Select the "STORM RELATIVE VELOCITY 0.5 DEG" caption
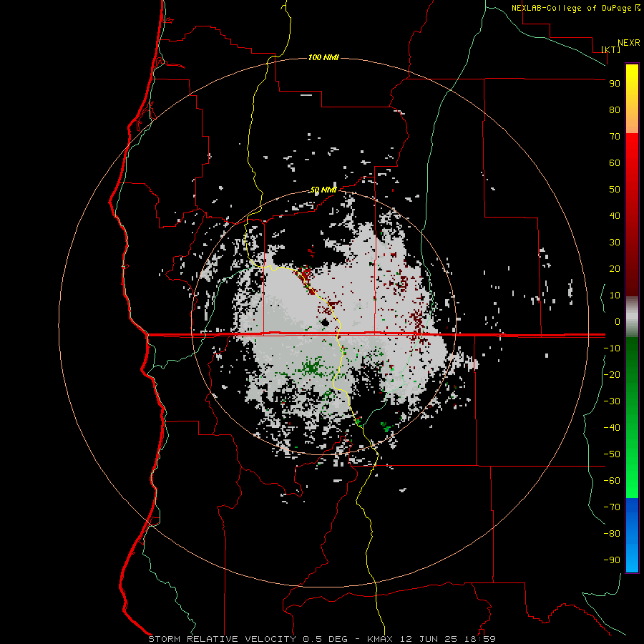The image size is (644, 644). pyautogui.click(x=248, y=639)
